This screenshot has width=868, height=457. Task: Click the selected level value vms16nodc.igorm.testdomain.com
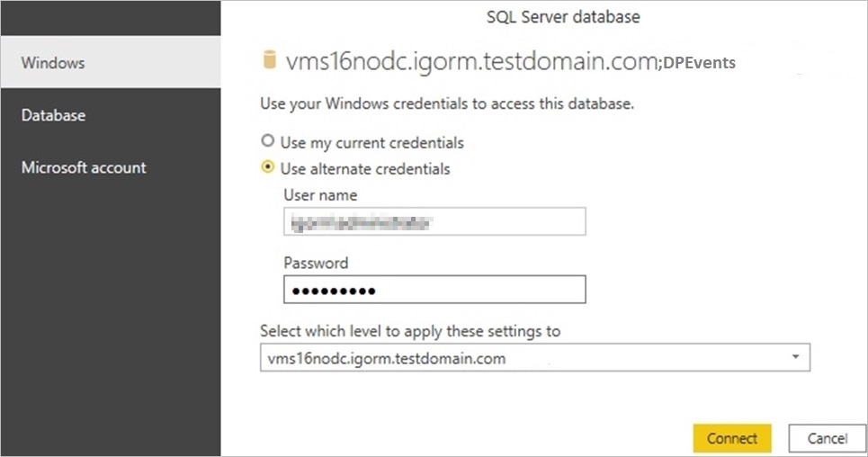(x=387, y=358)
